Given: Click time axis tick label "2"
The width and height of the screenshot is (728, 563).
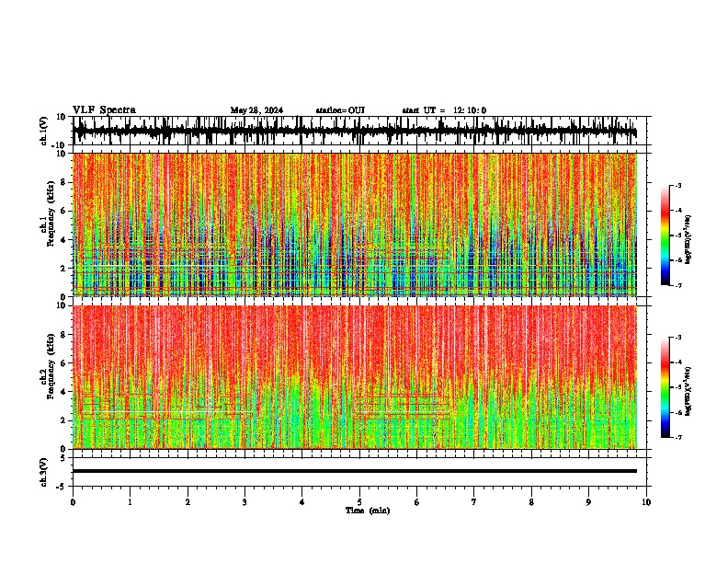Looking at the screenshot, I should (188, 502).
